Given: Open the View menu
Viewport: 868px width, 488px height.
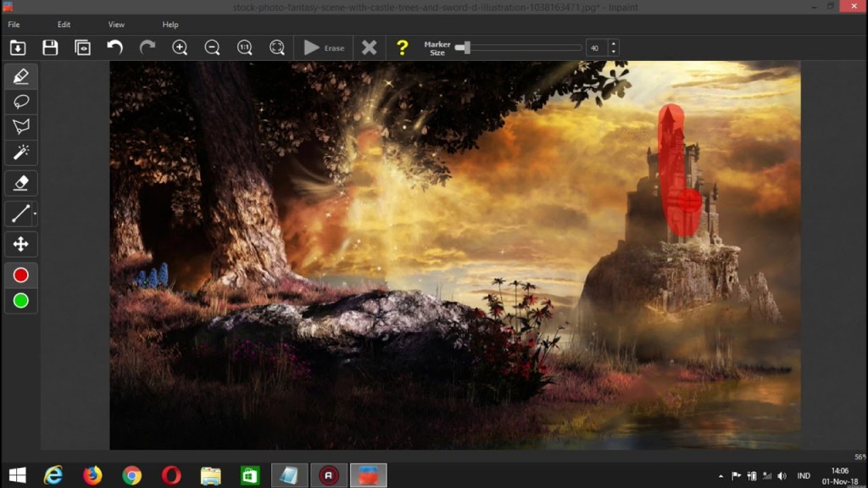Looking at the screenshot, I should pos(116,25).
